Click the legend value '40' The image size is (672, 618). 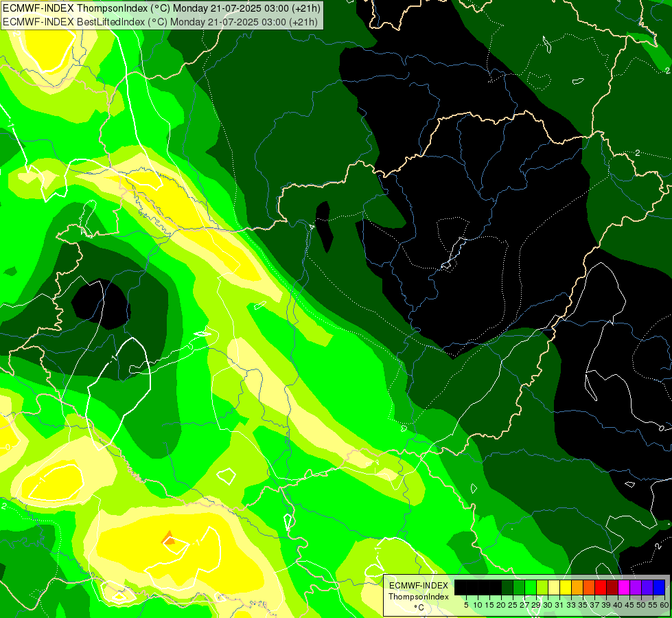click(618, 605)
